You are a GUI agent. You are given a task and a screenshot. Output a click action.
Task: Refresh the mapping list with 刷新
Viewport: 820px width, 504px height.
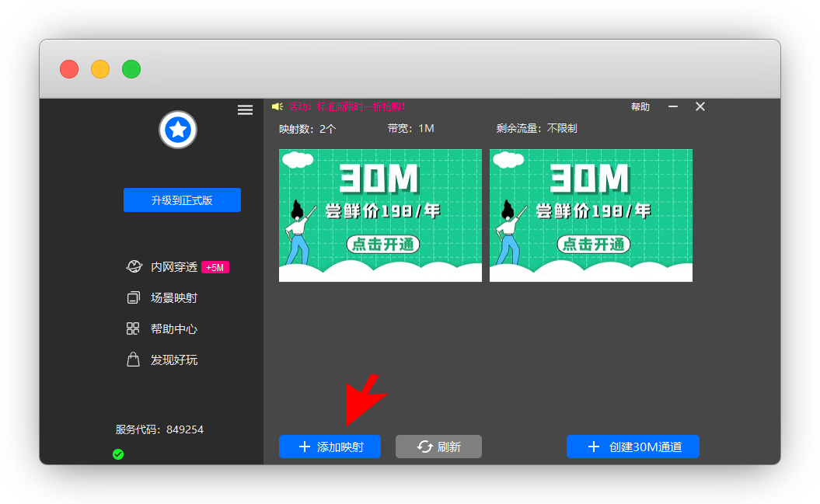pos(438,447)
